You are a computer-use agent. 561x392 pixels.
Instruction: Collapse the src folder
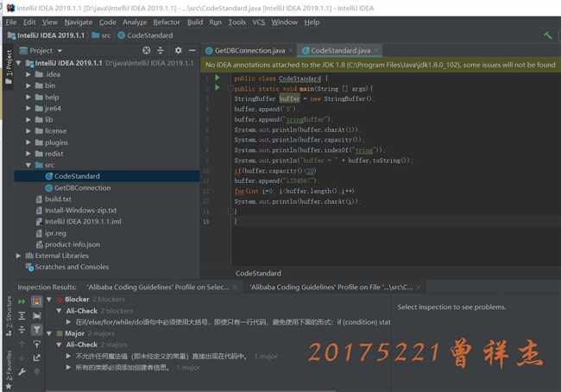[28, 165]
